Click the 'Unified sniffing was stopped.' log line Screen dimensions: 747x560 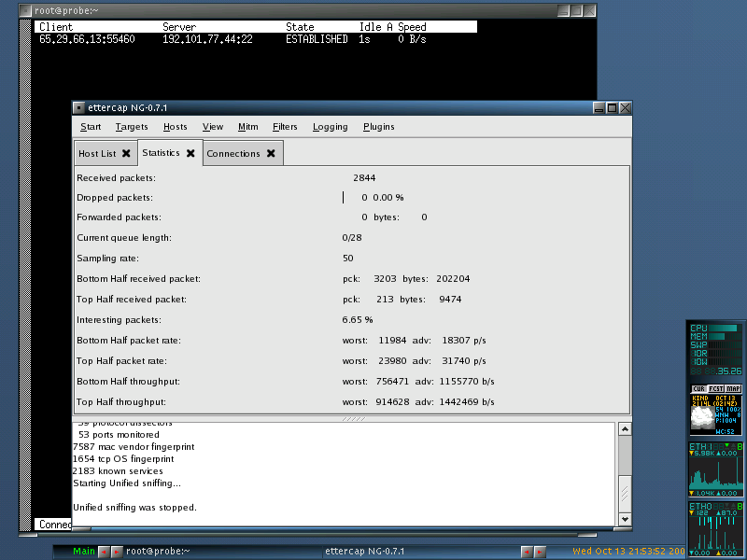pyautogui.click(x=134, y=508)
